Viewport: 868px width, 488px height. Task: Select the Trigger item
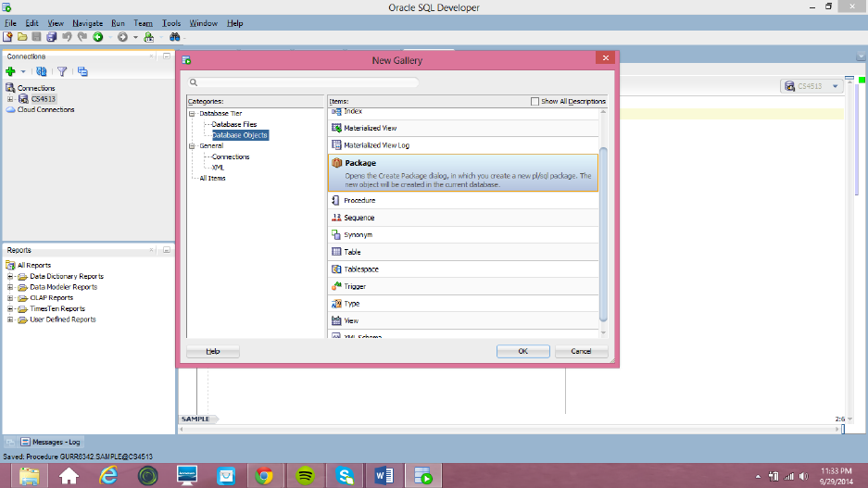pos(463,287)
